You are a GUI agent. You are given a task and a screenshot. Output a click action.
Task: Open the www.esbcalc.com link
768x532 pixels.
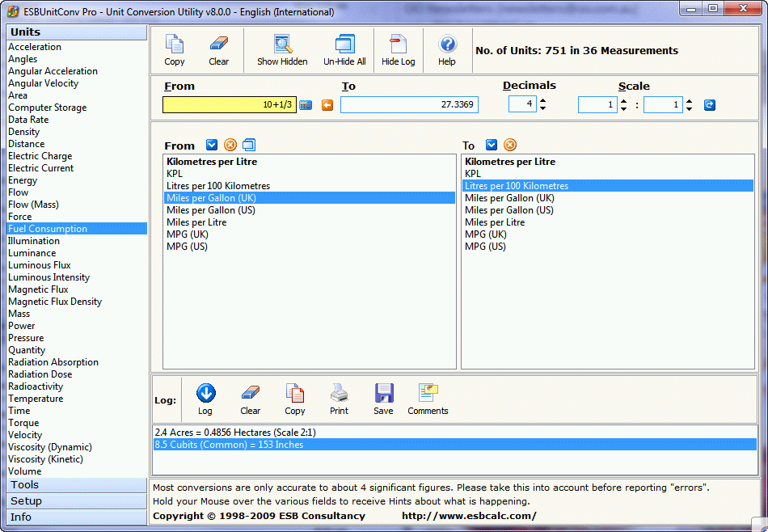(x=469, y=515)
